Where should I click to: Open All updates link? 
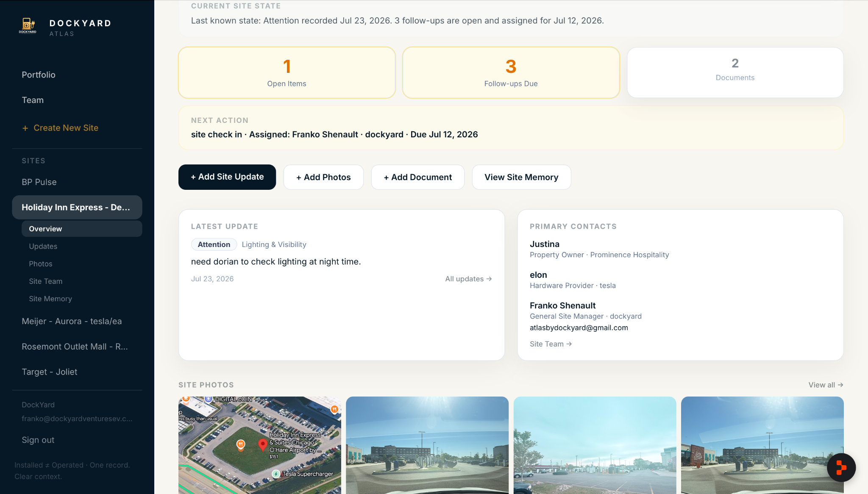pyautogui.click(x=468, y=279)
